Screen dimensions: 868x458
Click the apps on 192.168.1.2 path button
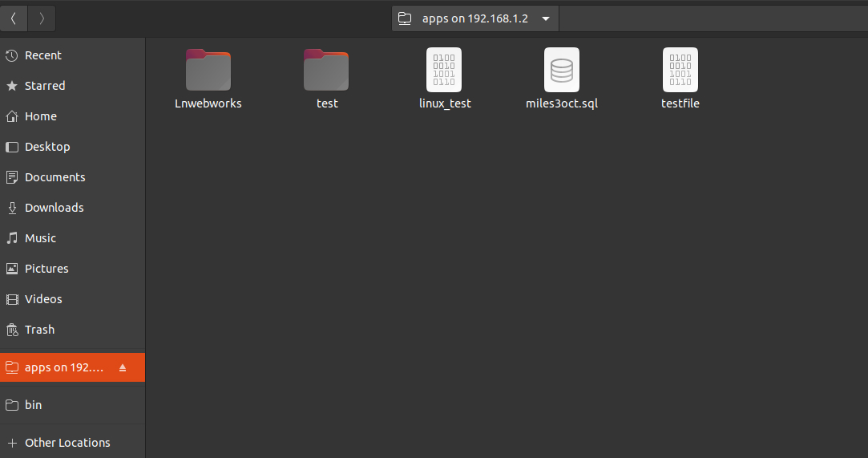(465, 18)
